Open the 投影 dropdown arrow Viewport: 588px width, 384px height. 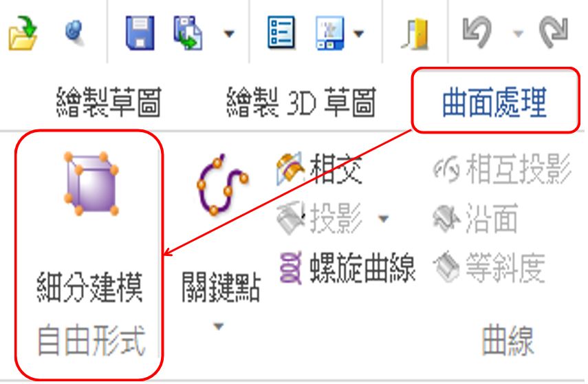coord(383,218)
